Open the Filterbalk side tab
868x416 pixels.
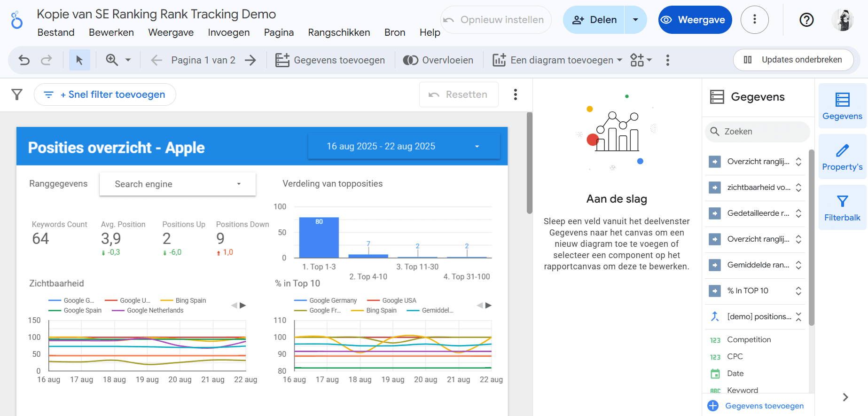click(x=842, y=208)
